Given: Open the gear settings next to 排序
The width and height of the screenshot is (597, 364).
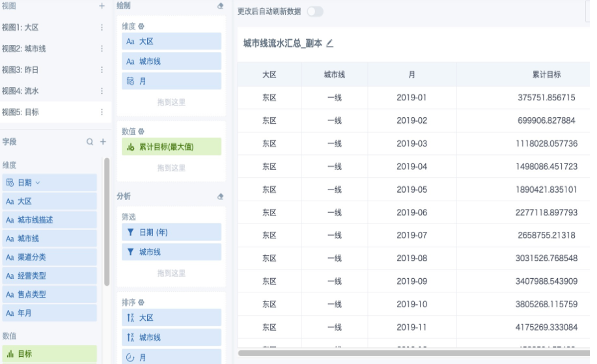Looking at the screenshot, I should coord(141,302).
